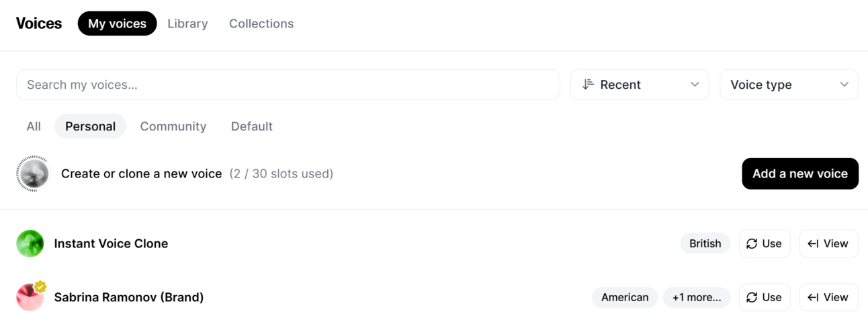Open the Recent sort dropdown
The image size is (868, 326).
[640, 85]
